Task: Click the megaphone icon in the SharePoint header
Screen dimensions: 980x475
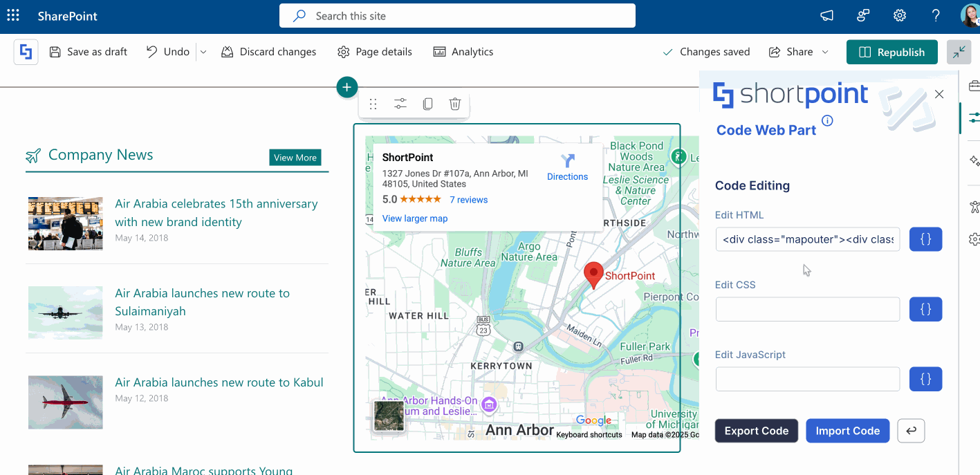Action: pyautogui.click(x=826, y=15)
